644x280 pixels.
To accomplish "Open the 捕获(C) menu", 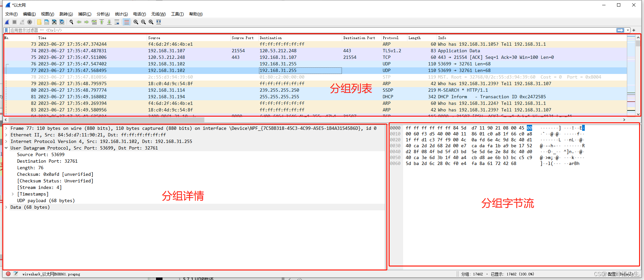I will point(85,14).
